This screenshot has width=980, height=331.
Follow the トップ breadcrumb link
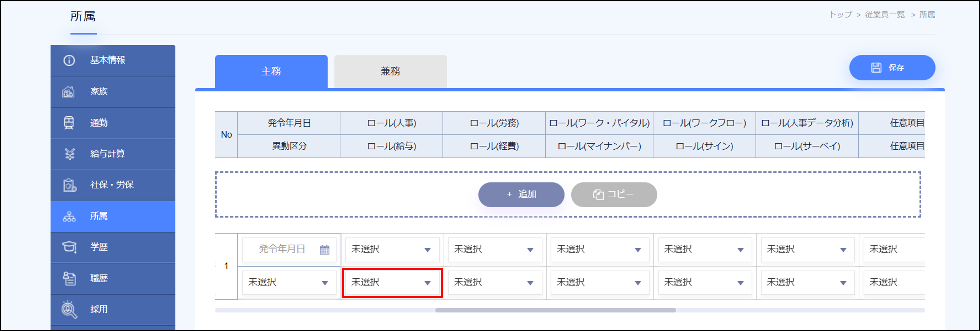[840, 15]
